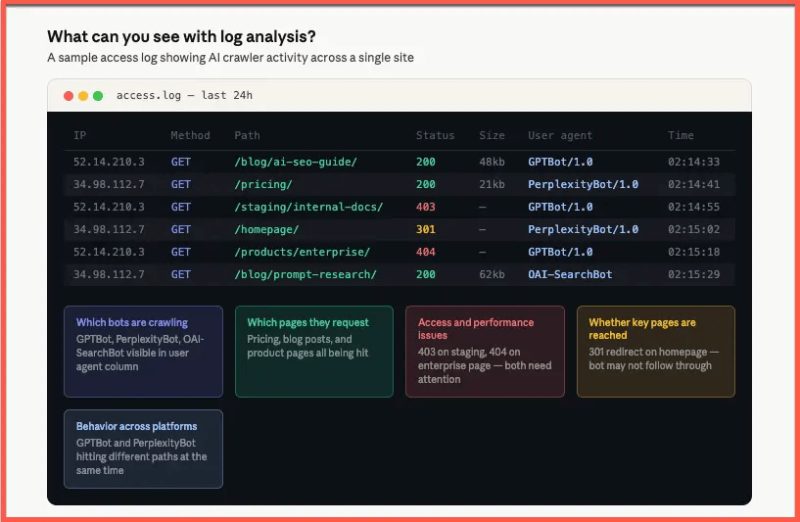Click the timestamp 02:15:29
This screenshot has height=522, width=800.
(x=694, y=275)
